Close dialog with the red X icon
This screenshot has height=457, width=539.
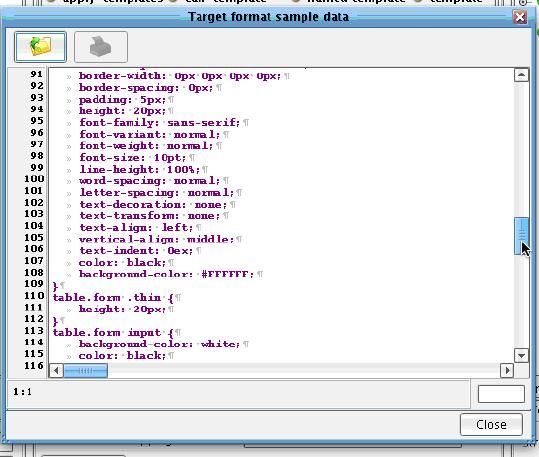tap(520, 17)
